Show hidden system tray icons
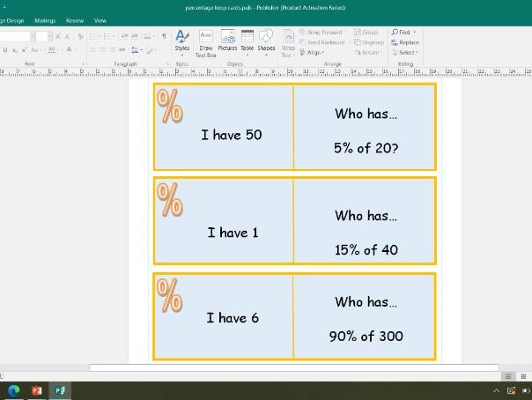 497,391
